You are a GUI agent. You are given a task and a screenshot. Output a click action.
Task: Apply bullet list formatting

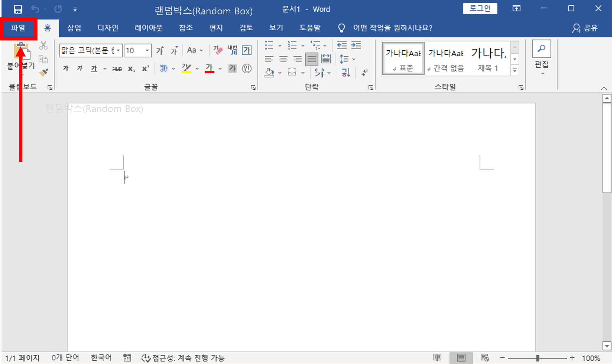pyautogui.click(x=269, y=45)
